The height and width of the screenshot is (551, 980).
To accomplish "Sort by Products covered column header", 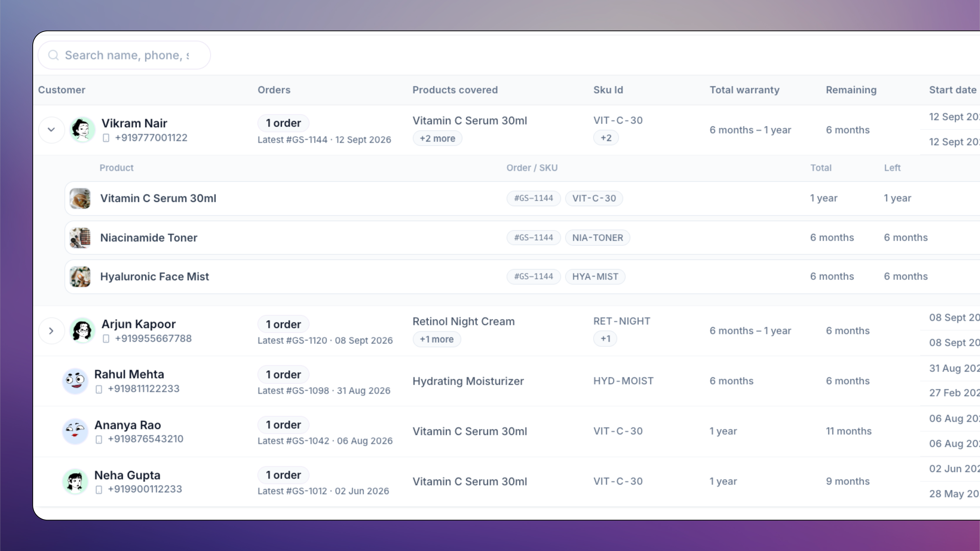I will click(455, 90).
